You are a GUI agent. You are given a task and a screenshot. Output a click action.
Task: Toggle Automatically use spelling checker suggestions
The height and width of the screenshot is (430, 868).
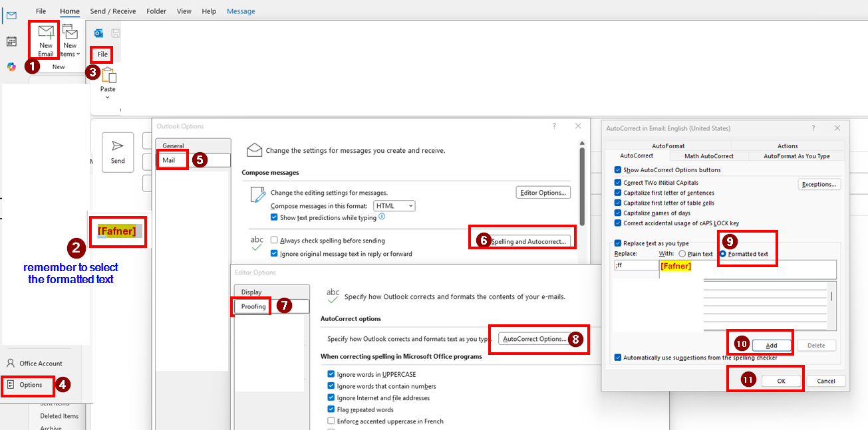pos(619,358)
